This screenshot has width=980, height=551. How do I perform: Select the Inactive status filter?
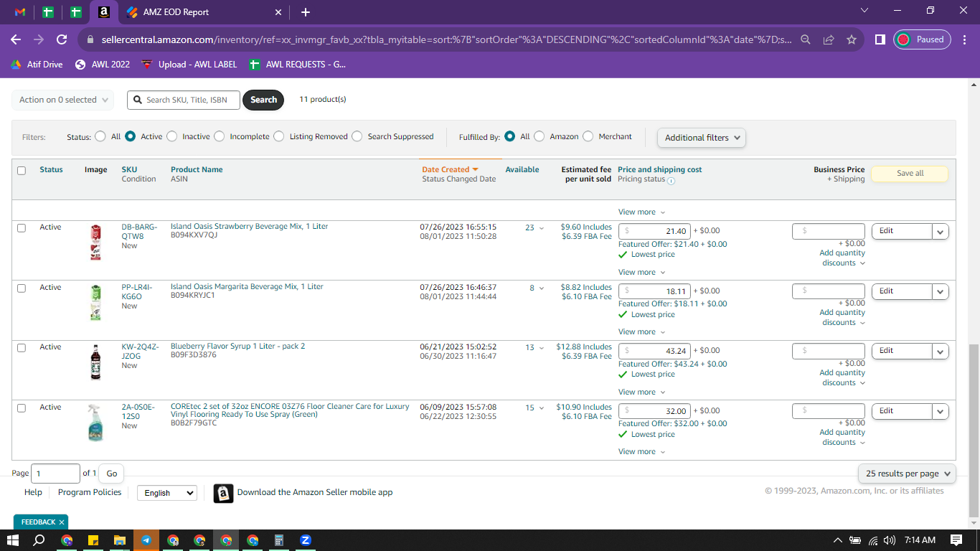(171, 136)
